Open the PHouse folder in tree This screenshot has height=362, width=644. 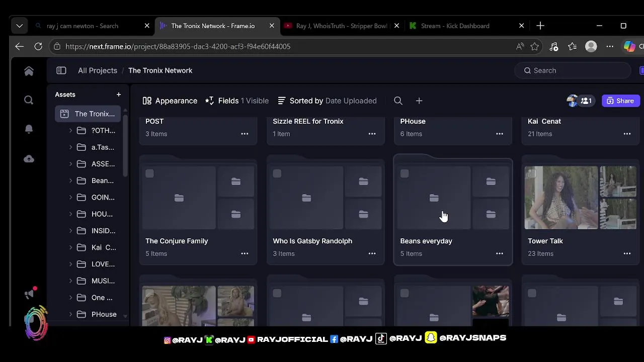(x=104, y=314)
